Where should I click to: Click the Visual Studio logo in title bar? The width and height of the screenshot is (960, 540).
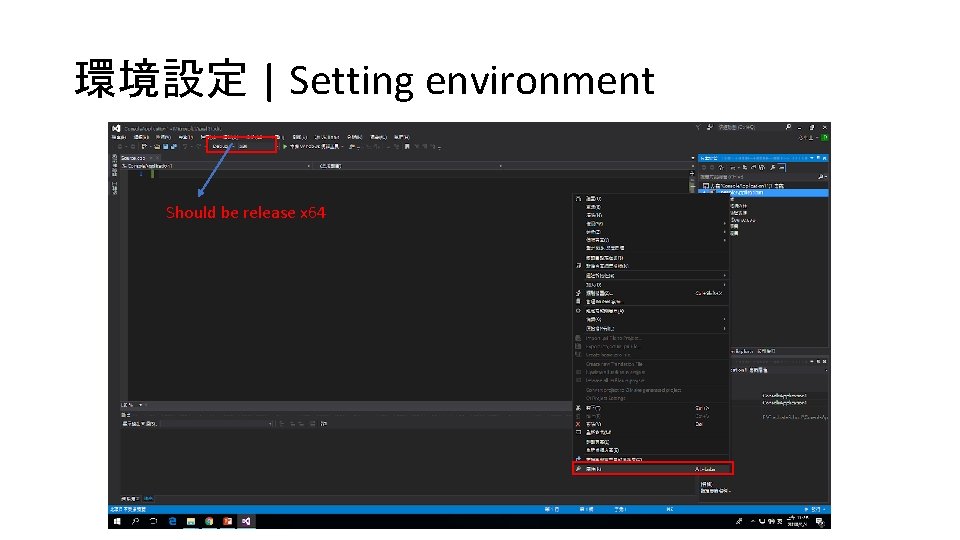coord(116,129)
